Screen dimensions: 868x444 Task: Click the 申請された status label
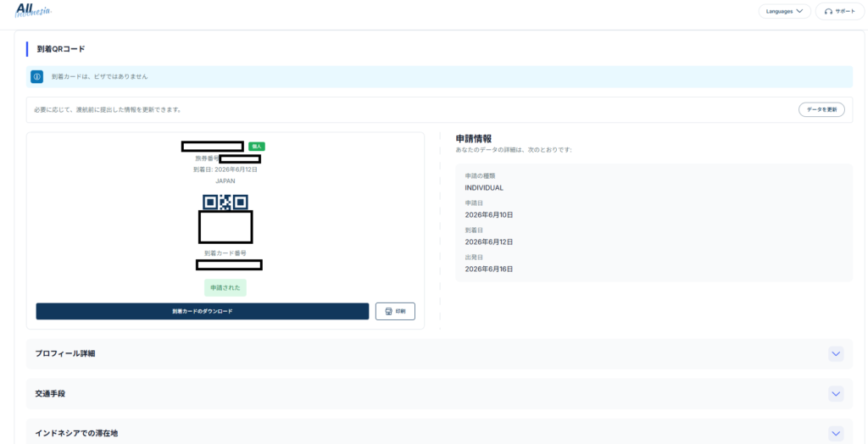(x=225, y=288)
